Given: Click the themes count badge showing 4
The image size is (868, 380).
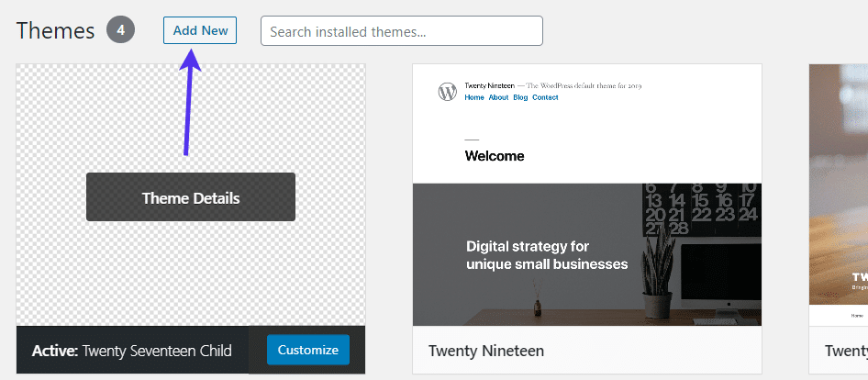Looking at the screenshot, I should pos(120,30).
